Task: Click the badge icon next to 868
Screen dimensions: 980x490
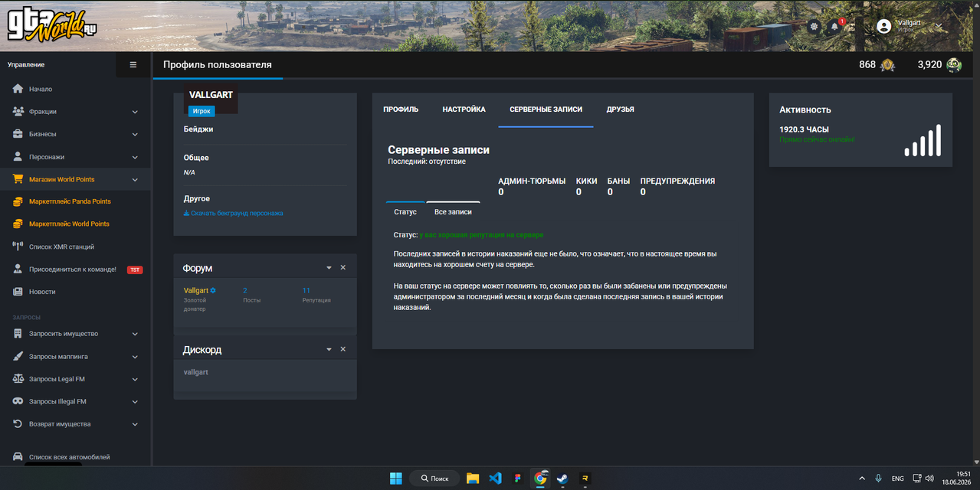Action: (887, 65)
